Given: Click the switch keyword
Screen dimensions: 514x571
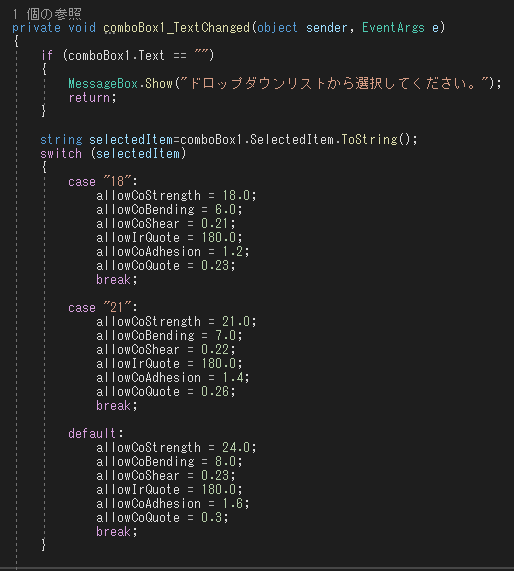Looking at the screenshot, I should [x=61, y=154].
